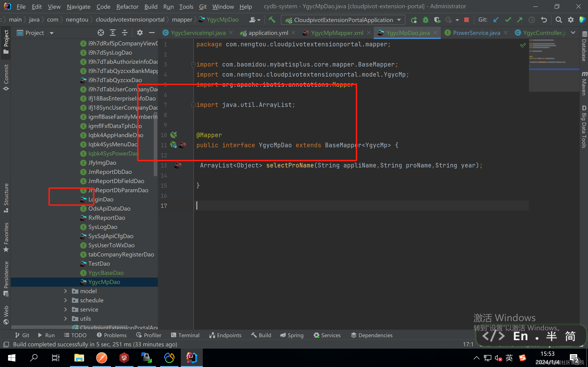588x367 pixels.
Task: Select YgycBaseDao in the project tree
Action: pyautogui.click(x=106, y=272)
